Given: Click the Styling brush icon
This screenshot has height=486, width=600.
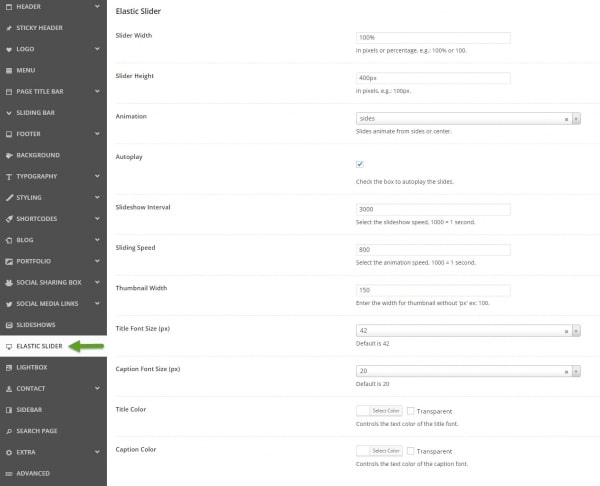Looking at the screenshot, I should (9, 197).
